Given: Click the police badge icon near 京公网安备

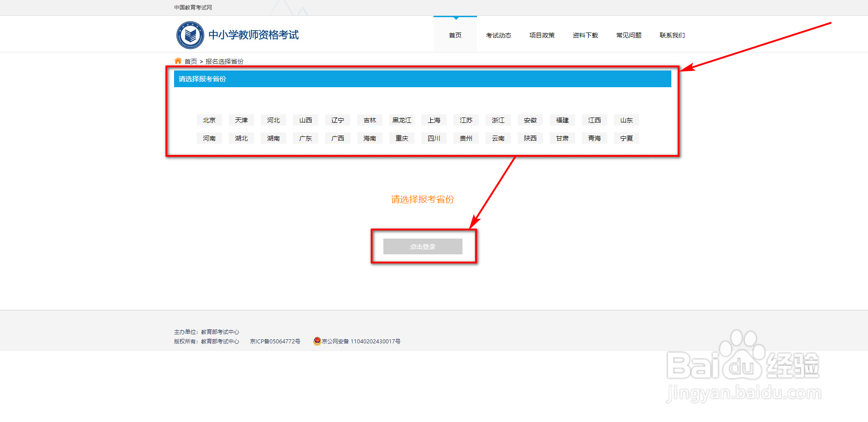Looking at the screenshot, I should (x=317, y=341).
